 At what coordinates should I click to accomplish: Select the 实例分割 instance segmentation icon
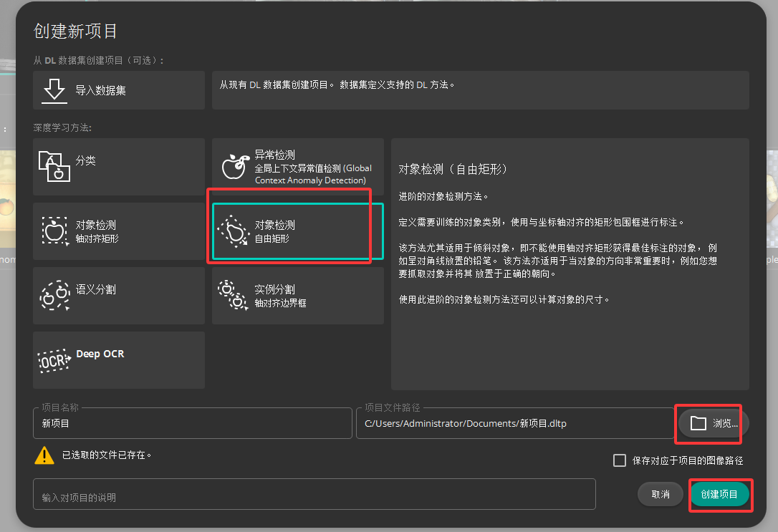233,295
